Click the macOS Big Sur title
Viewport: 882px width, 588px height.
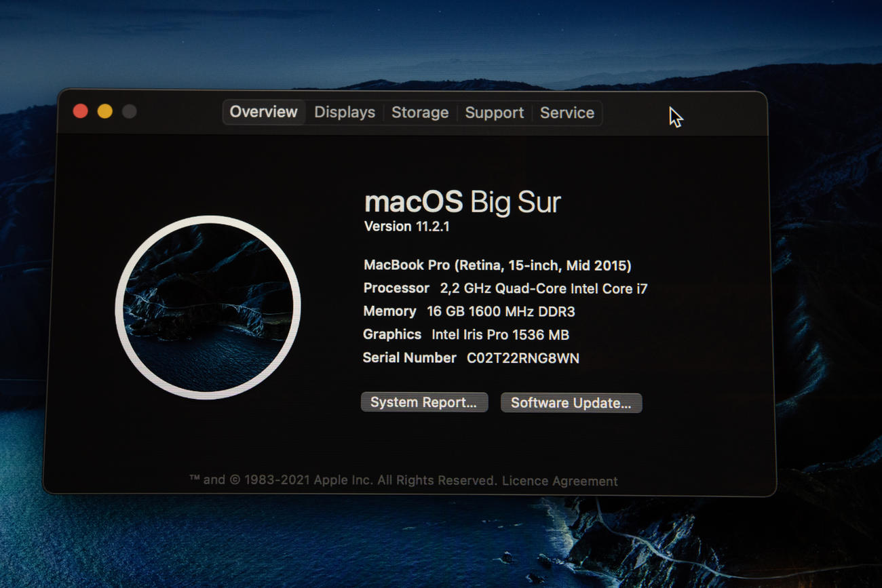point(463,202)
